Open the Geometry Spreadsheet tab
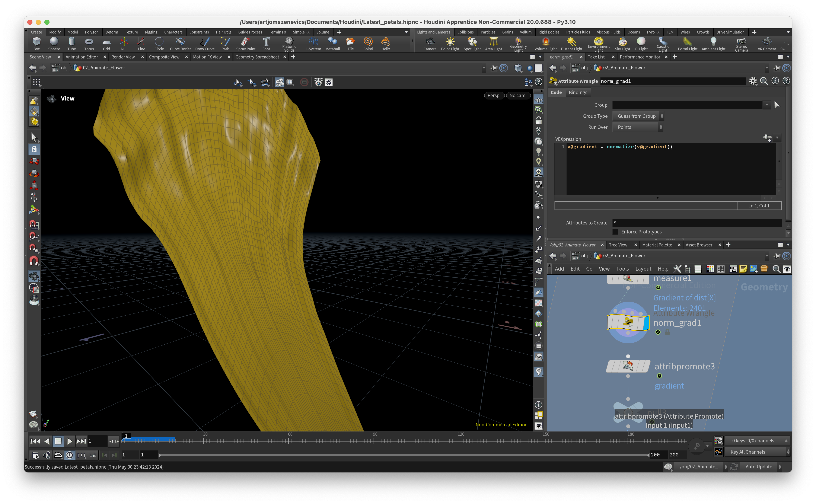Viewport: 816px width, 504px height. tap(257, 57)
